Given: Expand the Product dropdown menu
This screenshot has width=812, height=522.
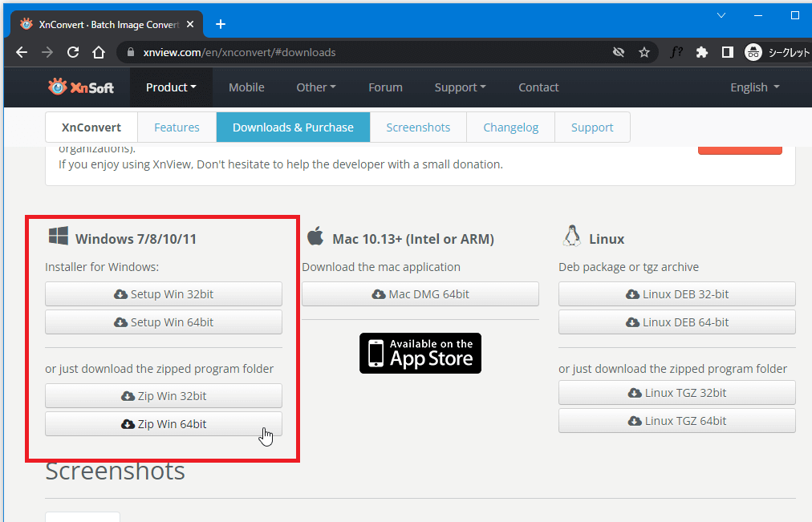Looking at the screenshot, I should tap(171, 87).
